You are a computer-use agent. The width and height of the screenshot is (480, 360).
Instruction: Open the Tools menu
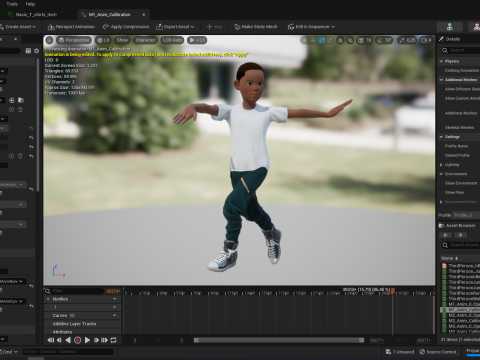point(12,4)
